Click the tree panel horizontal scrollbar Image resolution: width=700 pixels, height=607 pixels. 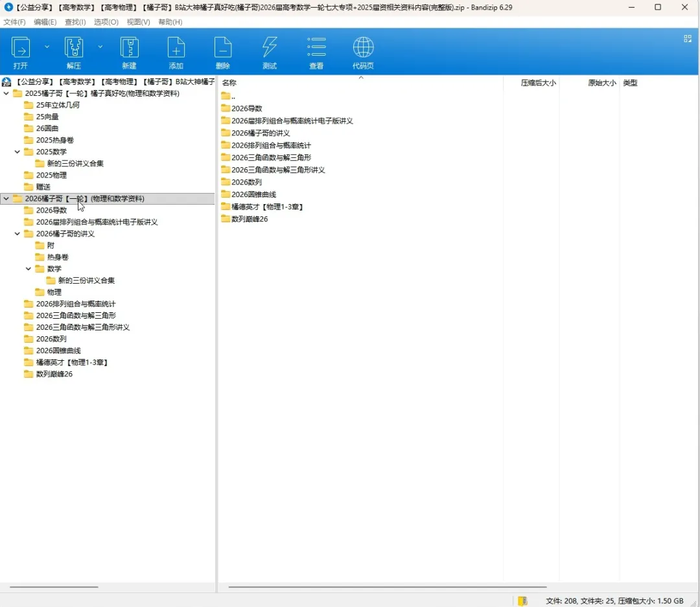tap(54, 587)
